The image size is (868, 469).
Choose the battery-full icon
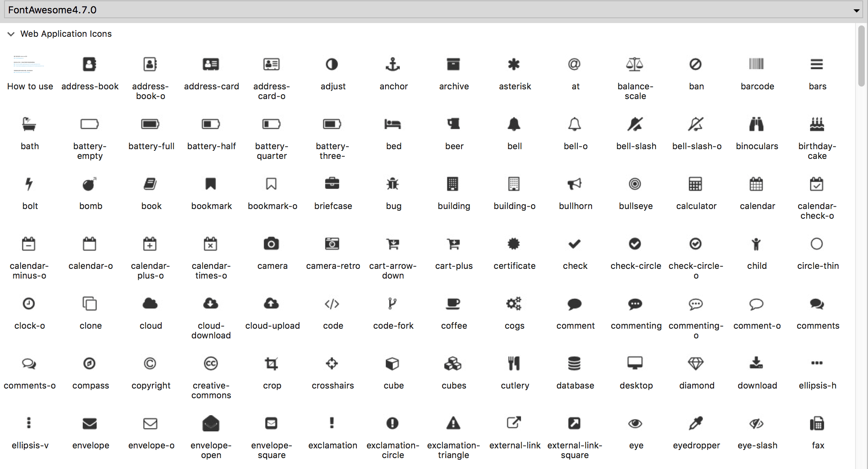click(x=150, y=124)
